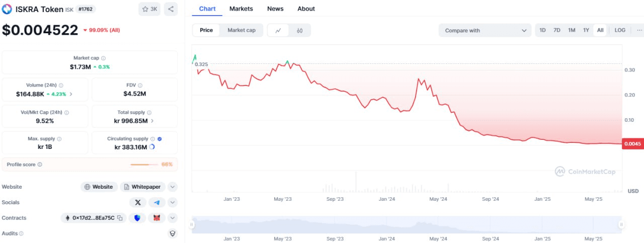
Task: Open the Telegram social link
Action: point(157,202)
